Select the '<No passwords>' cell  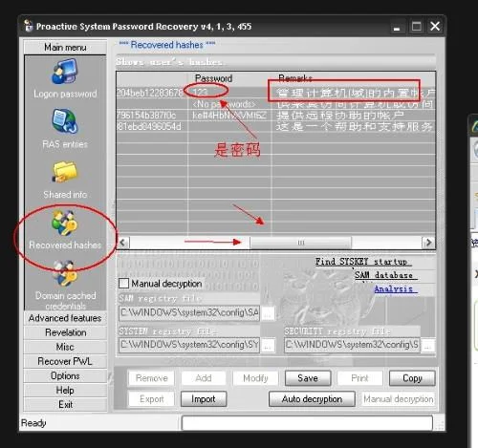point(229,104)
